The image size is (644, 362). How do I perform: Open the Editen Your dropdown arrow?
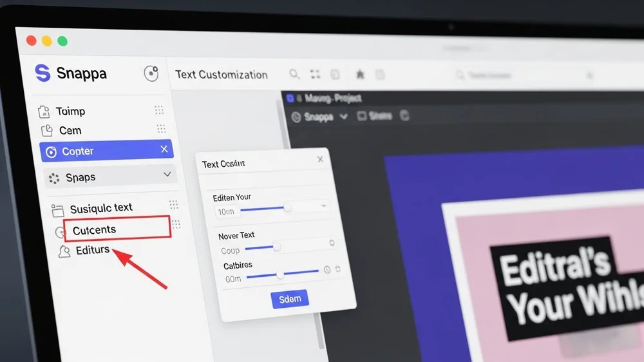(x=324, y=205)
